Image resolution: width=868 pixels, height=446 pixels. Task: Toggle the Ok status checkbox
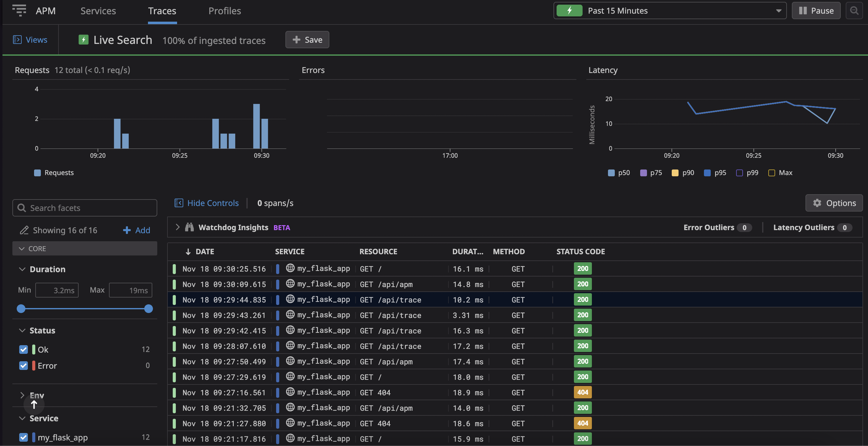click(x=23, y=350)
